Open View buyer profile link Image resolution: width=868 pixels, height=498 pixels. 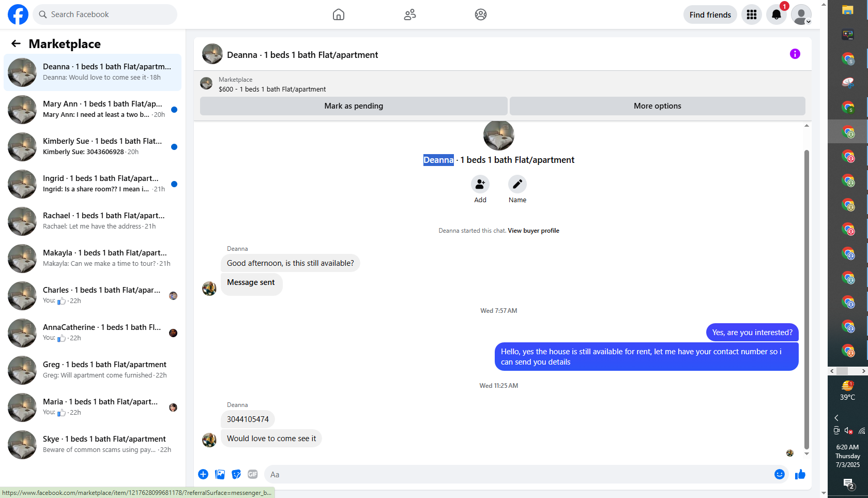pos(534,231)
